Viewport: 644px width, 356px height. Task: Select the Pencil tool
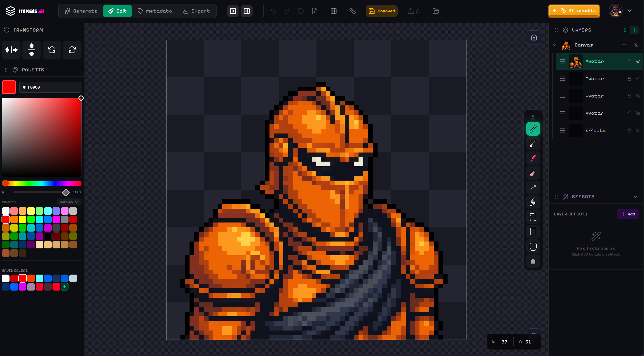pos(533,129)
